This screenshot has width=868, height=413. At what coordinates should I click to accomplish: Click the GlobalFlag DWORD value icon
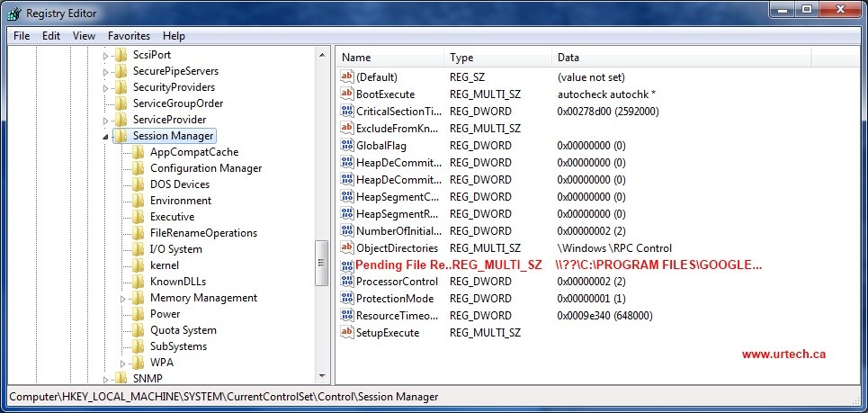347,146
